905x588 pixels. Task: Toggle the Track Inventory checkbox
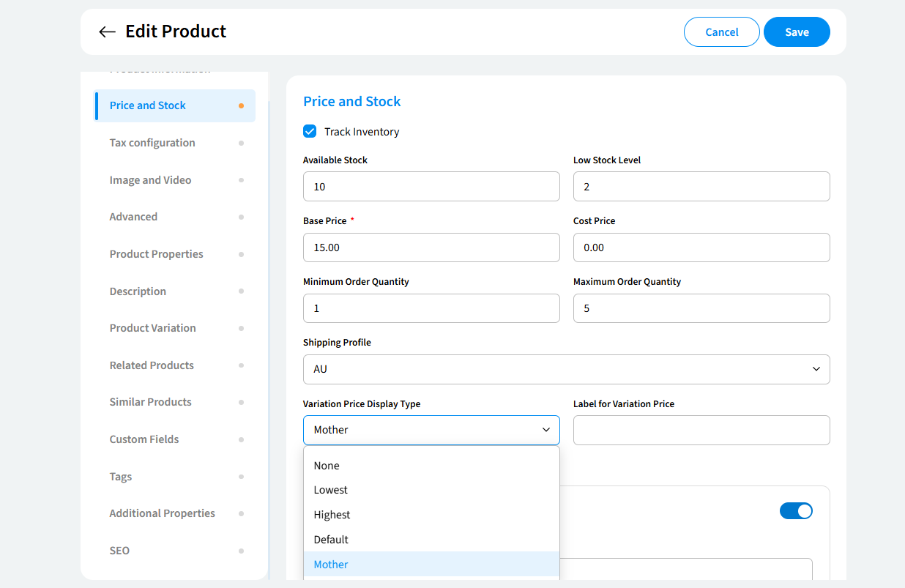pyautogui.click(x=310, y=132)
